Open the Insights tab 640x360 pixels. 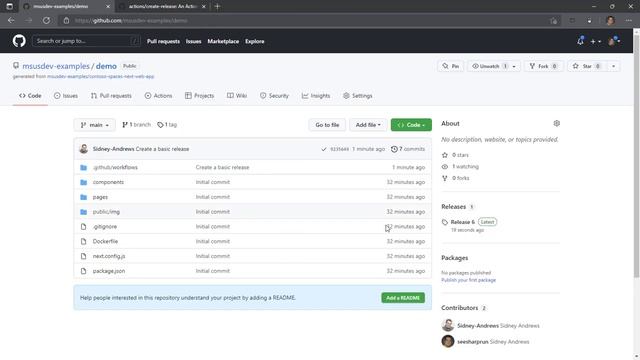316,96
